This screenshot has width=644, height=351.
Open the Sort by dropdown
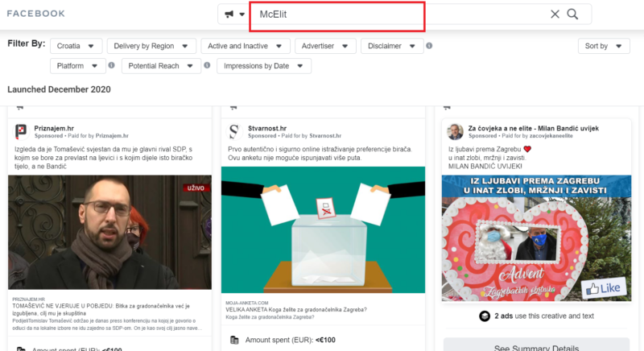coord(604,46)
